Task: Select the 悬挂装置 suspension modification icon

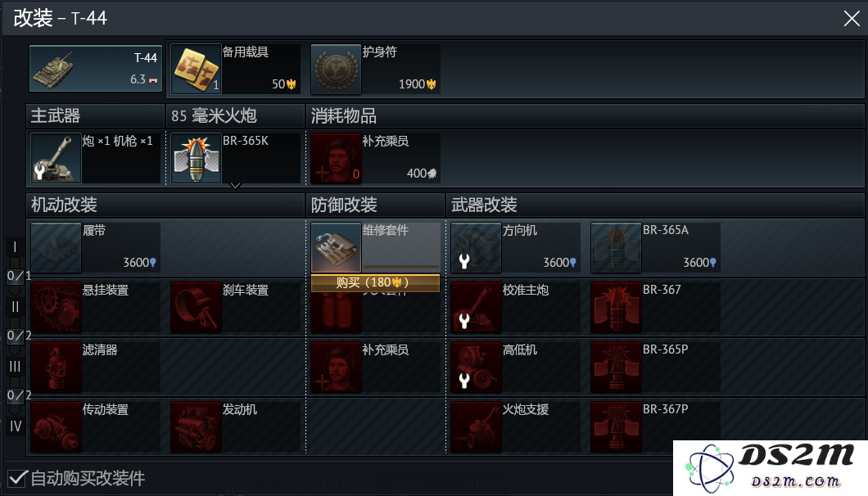Action: tap(56, 308)
